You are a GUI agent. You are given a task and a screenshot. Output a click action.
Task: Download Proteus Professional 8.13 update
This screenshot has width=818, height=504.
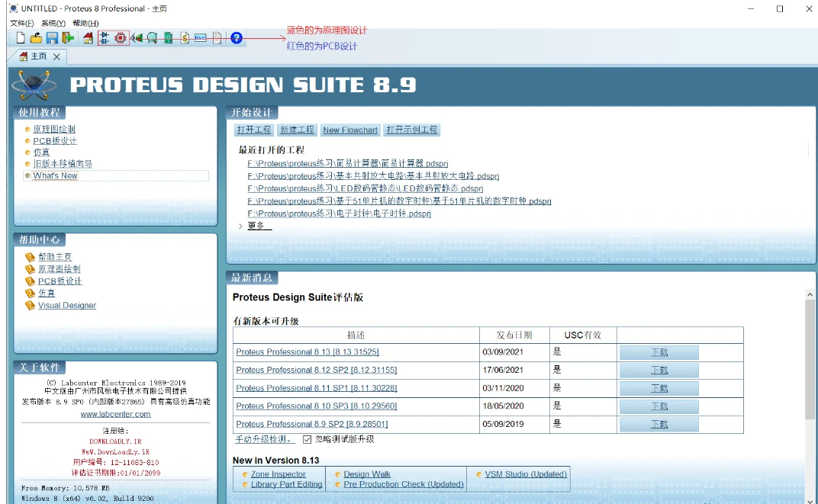(659, 352)
